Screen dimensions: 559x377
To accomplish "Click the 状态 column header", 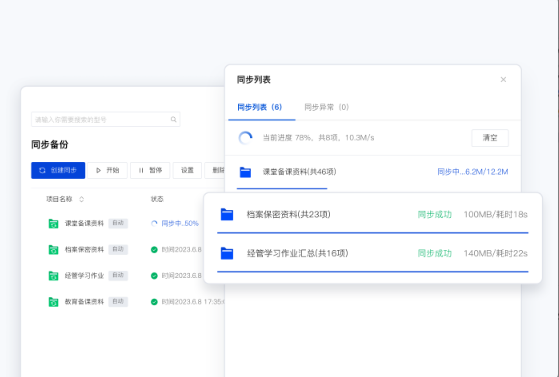I will (x=157, y=199).
